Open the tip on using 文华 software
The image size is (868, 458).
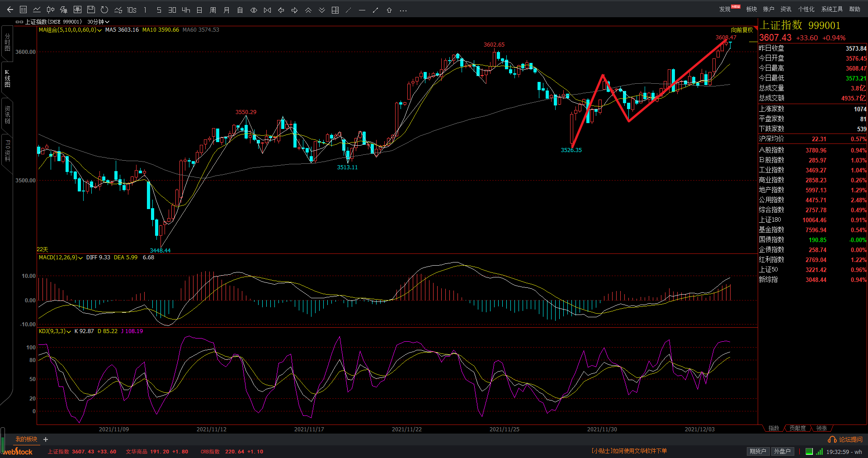629,451
